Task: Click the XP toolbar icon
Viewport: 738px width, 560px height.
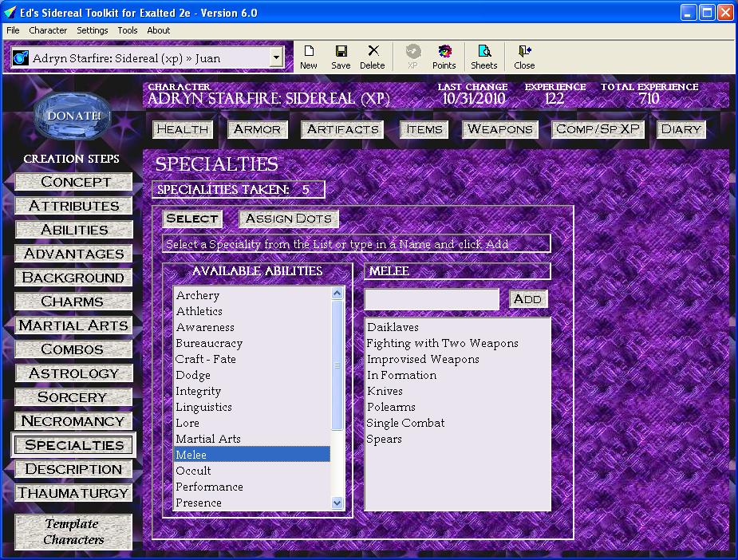Action: tap(412, 57)
